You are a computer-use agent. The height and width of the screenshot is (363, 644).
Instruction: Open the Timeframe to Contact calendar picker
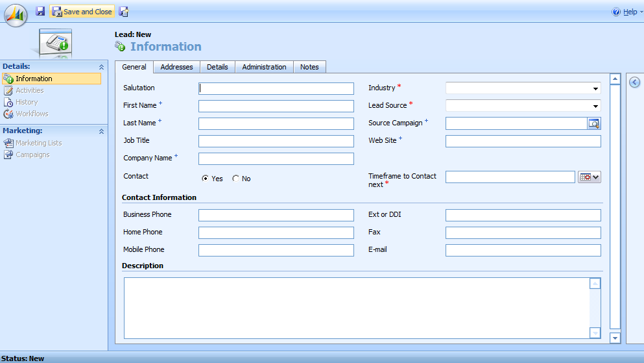(x=590, y=177)
